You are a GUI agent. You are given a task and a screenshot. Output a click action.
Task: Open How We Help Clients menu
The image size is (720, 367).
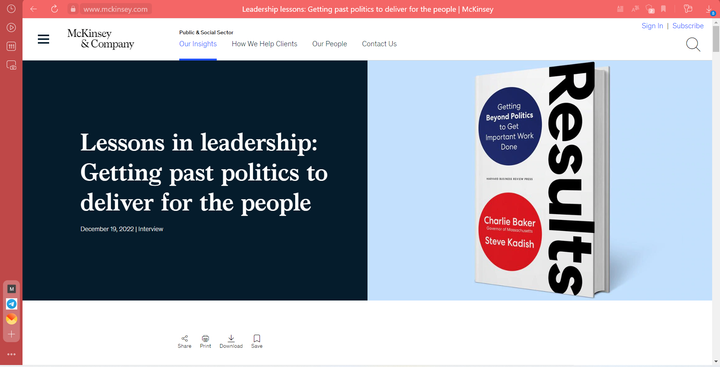tap(264, 44)
